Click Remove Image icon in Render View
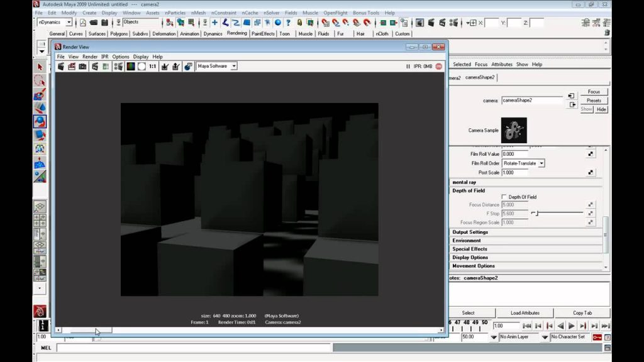644x362 pixels. [x=176, y=66]
